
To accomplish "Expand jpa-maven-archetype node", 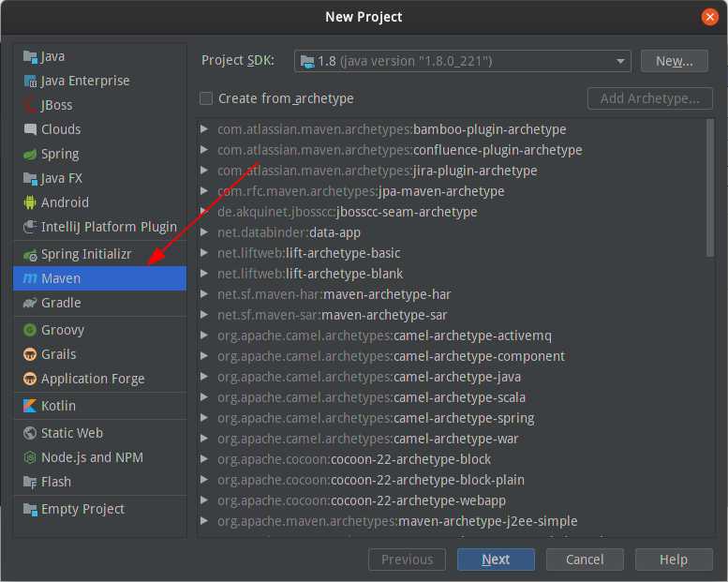I will pyautogui.click(x=204, y=191).
